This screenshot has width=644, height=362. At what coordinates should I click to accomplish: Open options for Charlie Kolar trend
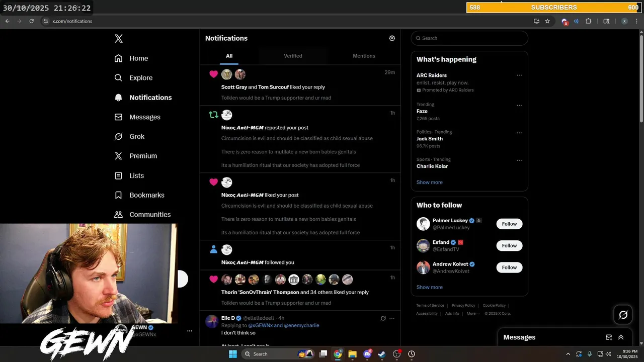pos(519,160)
